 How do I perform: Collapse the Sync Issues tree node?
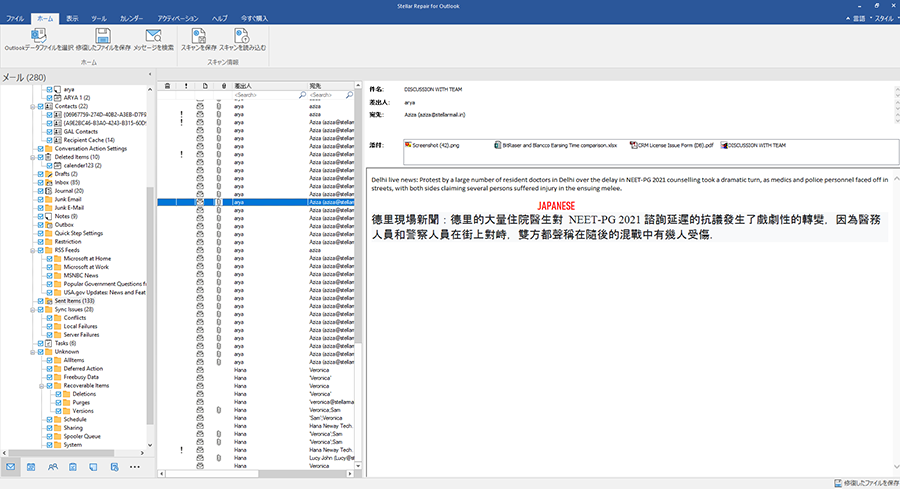coord(33,309)
